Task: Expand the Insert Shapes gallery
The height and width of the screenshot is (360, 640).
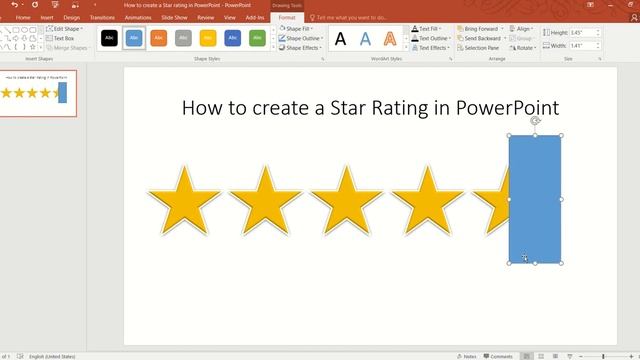Action: coord(41,48)
